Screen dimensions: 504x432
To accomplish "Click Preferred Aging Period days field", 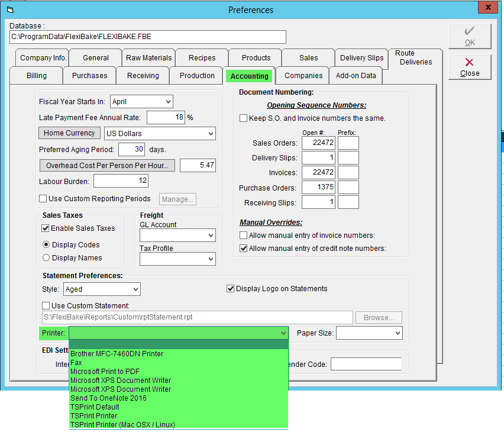I will [x=131, y=149].
